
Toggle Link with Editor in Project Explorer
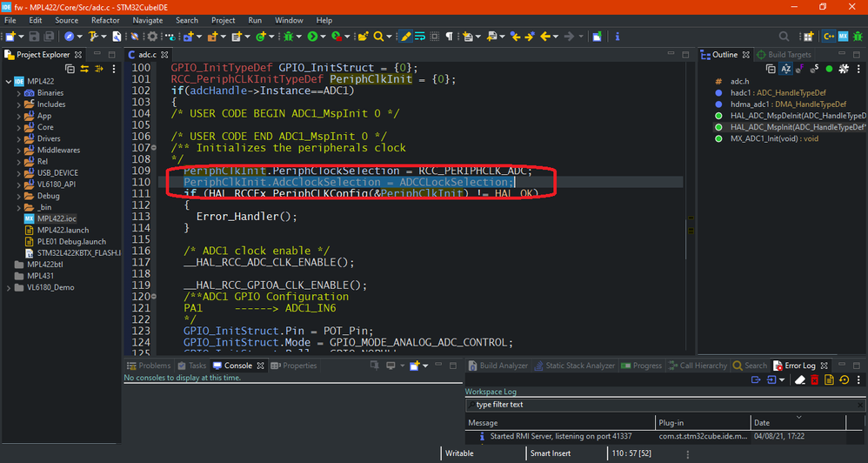point(84,69)
